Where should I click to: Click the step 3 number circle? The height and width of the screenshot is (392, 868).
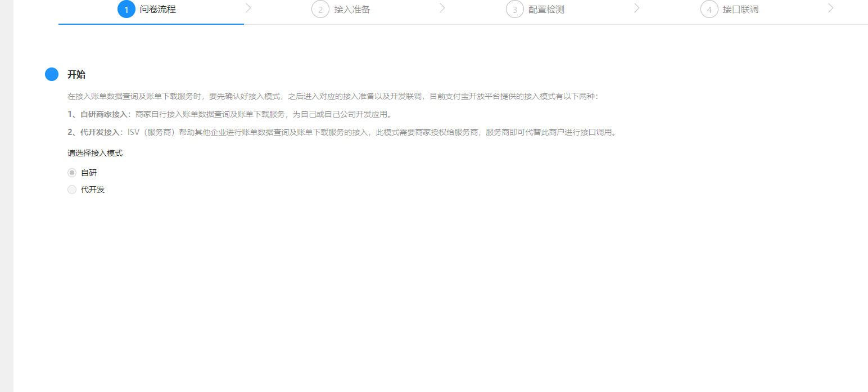click(514, 10)
